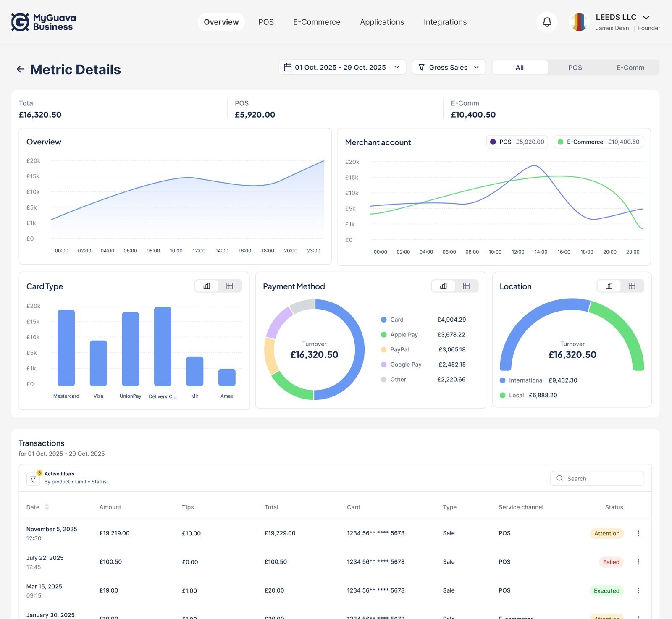
Task: Open the row menu for July 22, 2025 transaction
Action: 638,562
